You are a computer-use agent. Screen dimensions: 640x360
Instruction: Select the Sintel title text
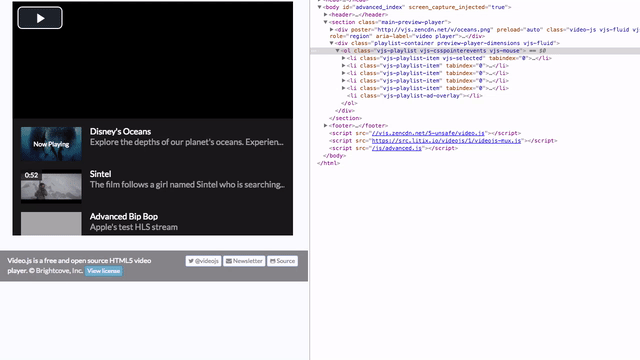[x=100, y=174]
